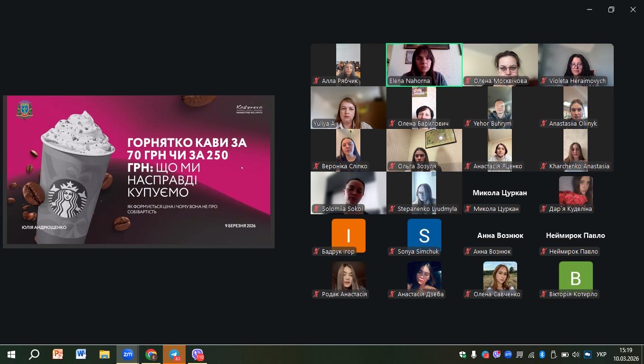Click Бадрук Ігор's orange avatar

coord(349,236)
